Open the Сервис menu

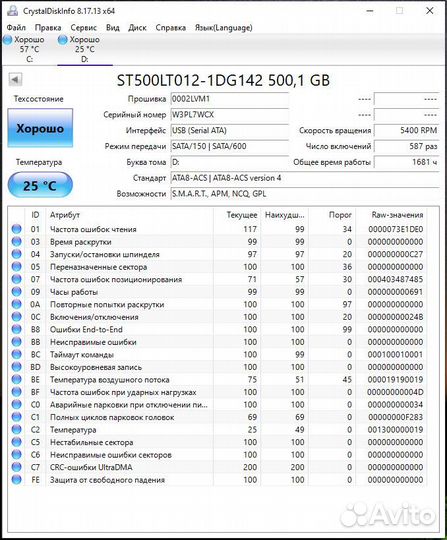(83, 28)
